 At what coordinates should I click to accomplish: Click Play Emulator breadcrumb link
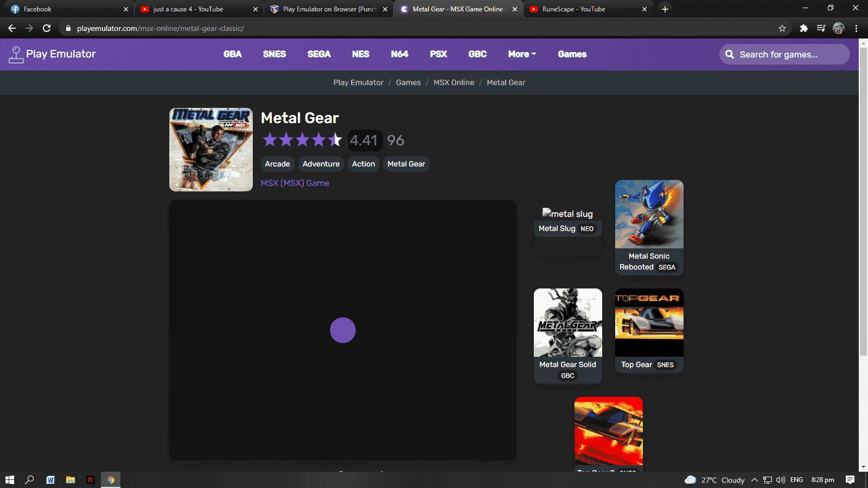click(x=358, y=82)
